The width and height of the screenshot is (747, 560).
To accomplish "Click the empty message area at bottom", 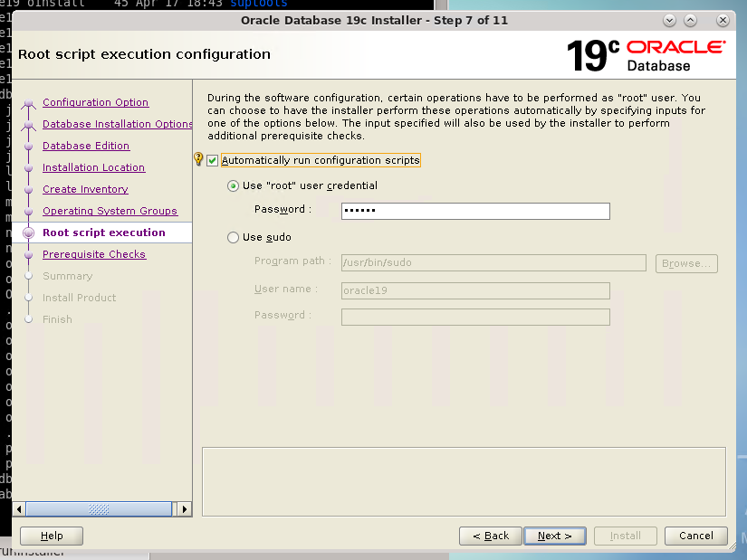I will pyautogui.click(x=464, y=481).
